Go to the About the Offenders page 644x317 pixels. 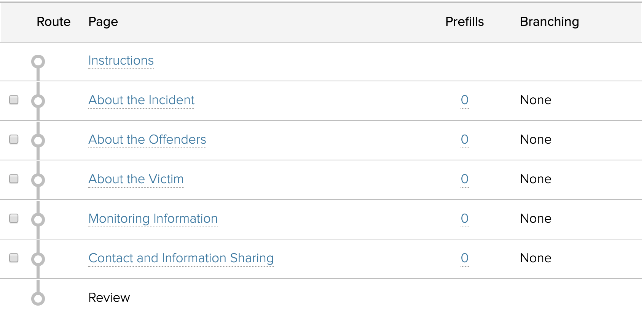click(147, 140)
